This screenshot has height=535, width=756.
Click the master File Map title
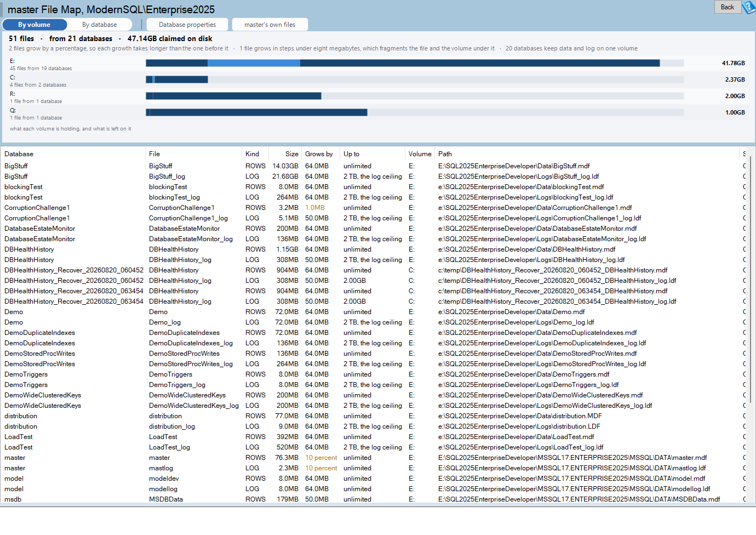pos(111,9)
